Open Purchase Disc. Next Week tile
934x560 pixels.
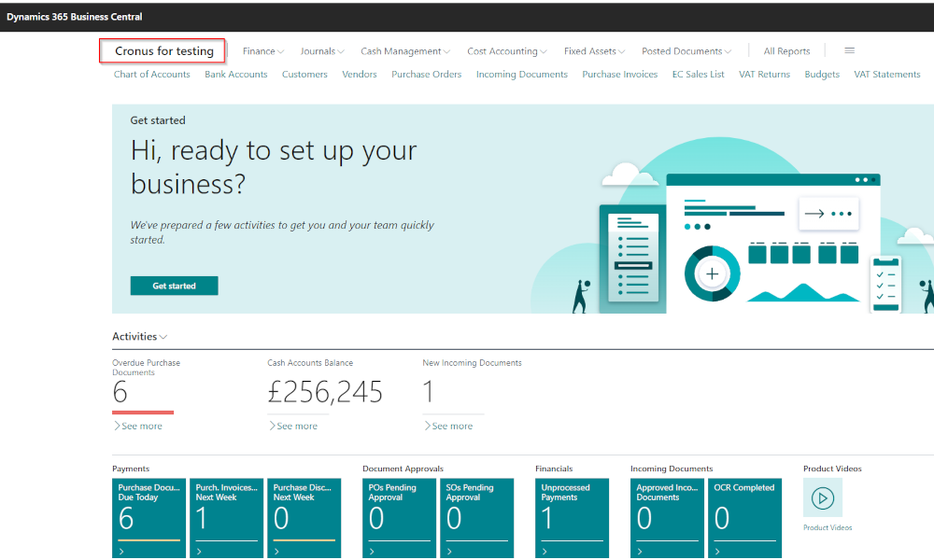click(x=304, y=518)
